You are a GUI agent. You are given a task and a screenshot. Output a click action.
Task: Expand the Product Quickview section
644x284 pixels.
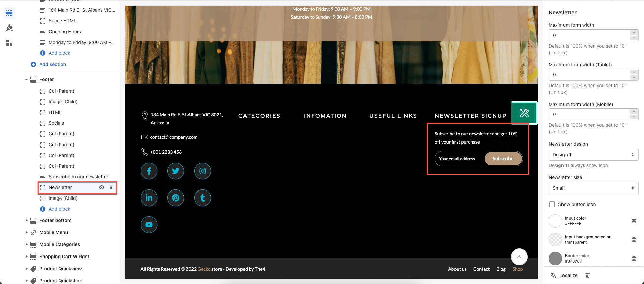tap(26, 269)
